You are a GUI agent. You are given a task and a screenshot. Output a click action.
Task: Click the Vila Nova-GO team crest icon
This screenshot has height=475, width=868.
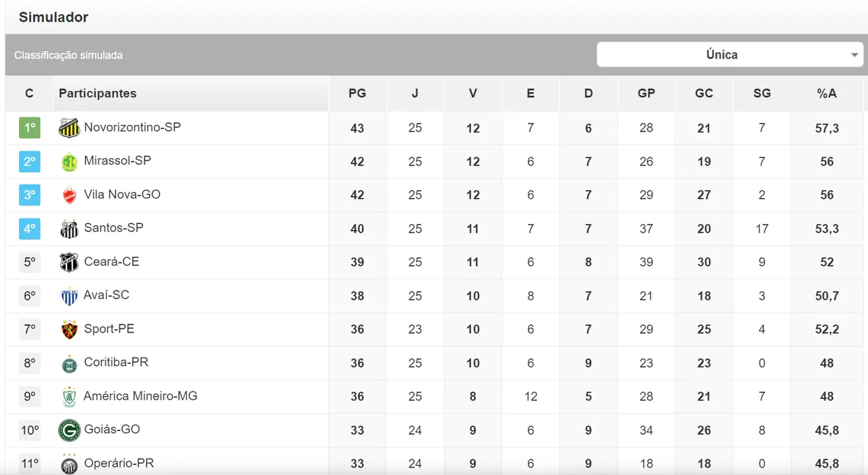[x=69, y=195]
